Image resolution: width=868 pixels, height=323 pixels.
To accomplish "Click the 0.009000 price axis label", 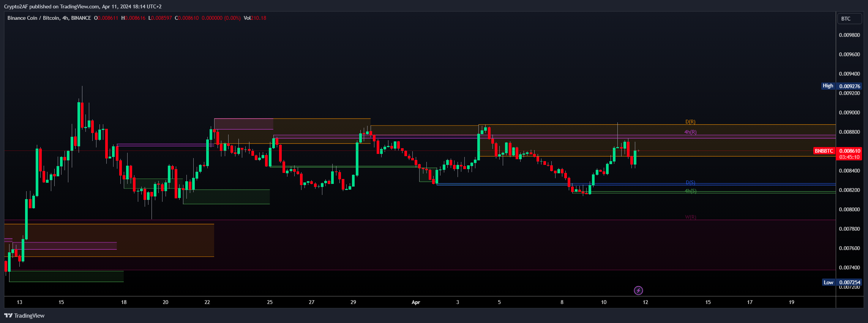I will click(x=849, y=112).
